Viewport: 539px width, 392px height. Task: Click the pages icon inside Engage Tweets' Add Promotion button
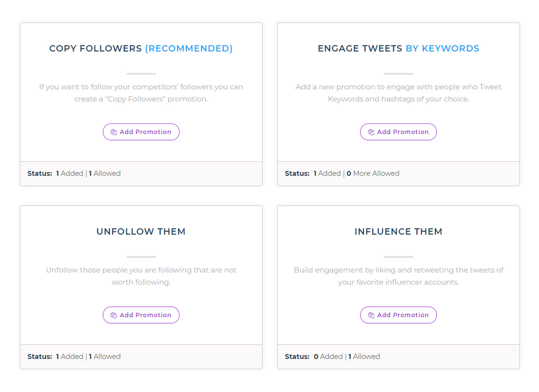click(371, 132)
